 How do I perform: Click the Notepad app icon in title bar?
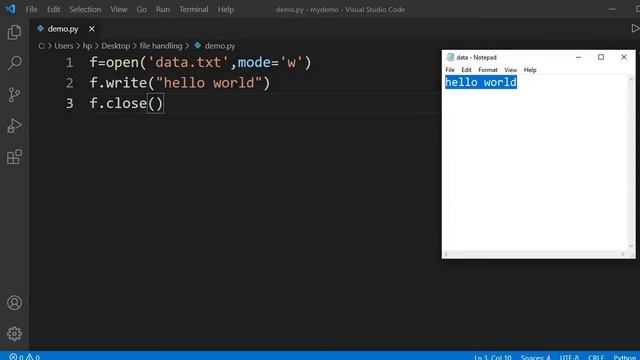(450, 57)
